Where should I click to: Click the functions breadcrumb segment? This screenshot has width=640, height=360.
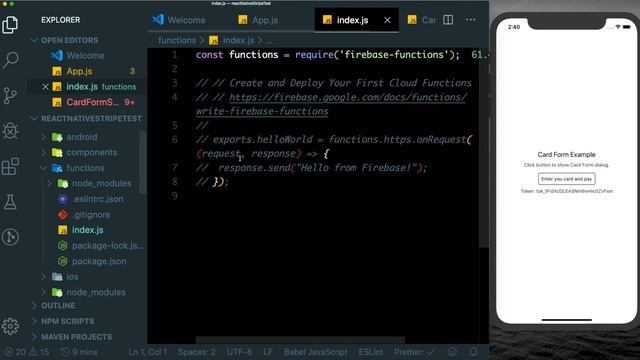[177, 40]
